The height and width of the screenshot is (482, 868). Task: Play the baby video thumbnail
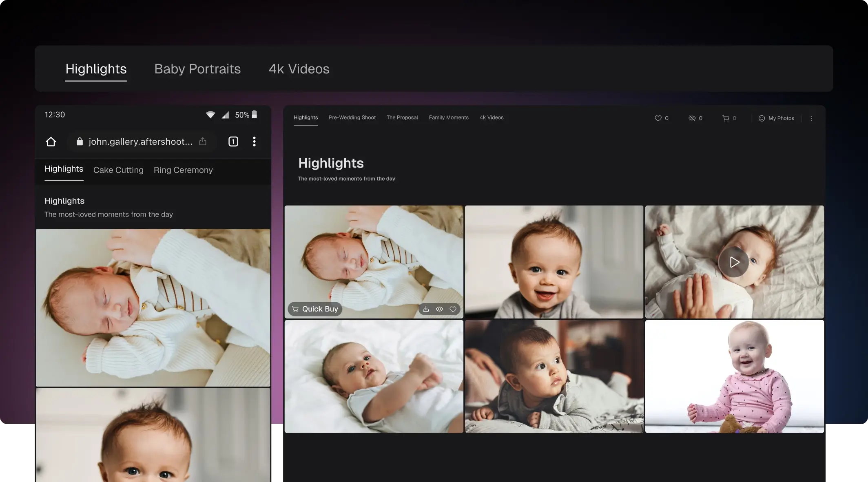pos(734,262)
